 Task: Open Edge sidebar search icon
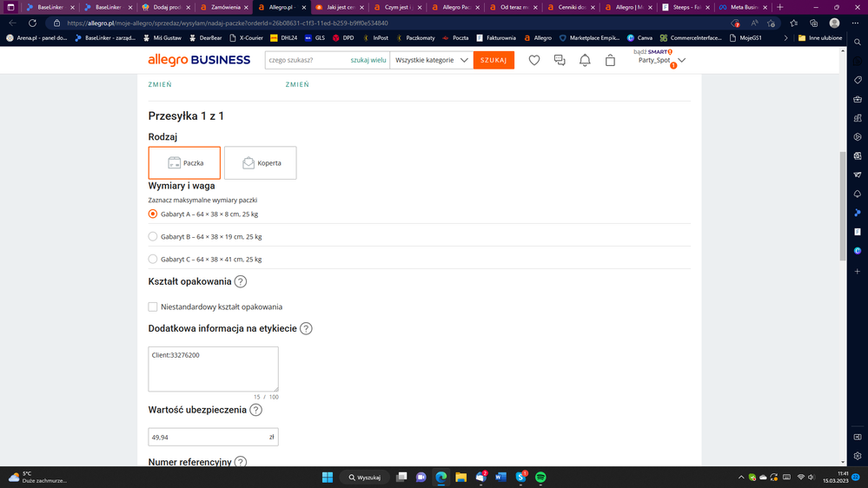858,42
